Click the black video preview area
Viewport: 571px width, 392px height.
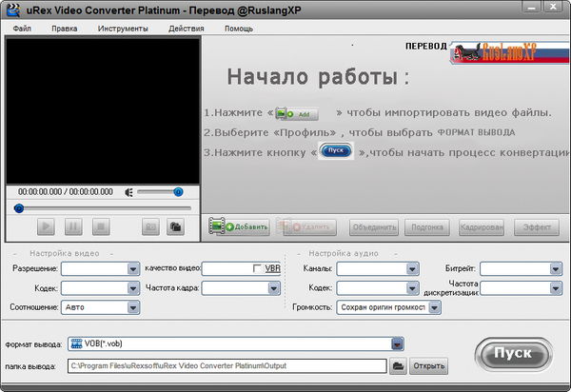pyautogui.click(x=103, y=111)
